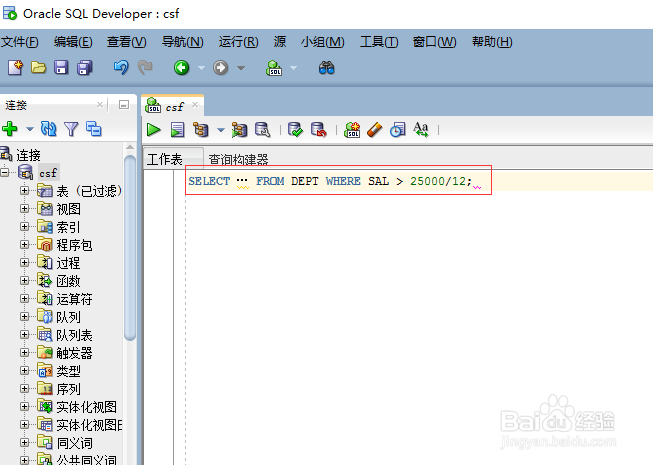Click the New file icon in main toolbar

tap(15, 67)
